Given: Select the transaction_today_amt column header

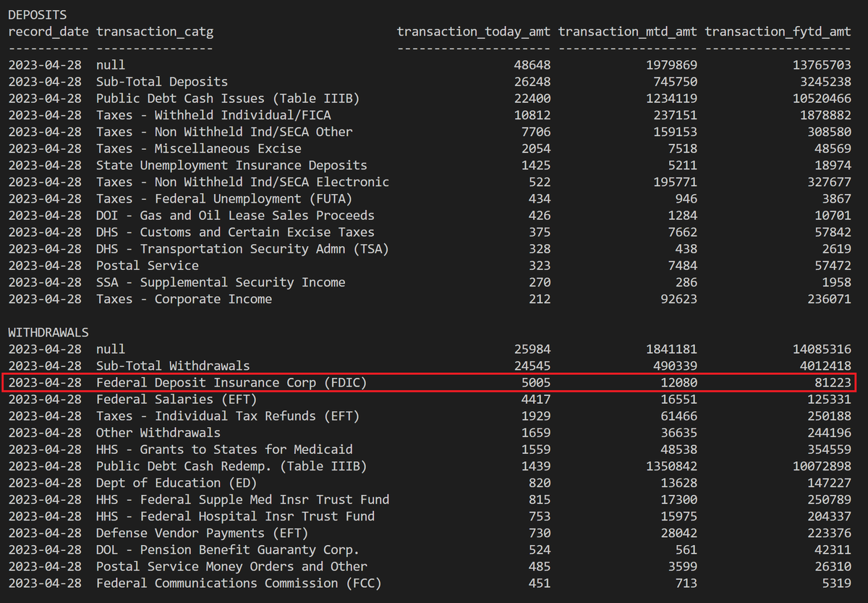Looking at the screenshot, I should point(474,31).
